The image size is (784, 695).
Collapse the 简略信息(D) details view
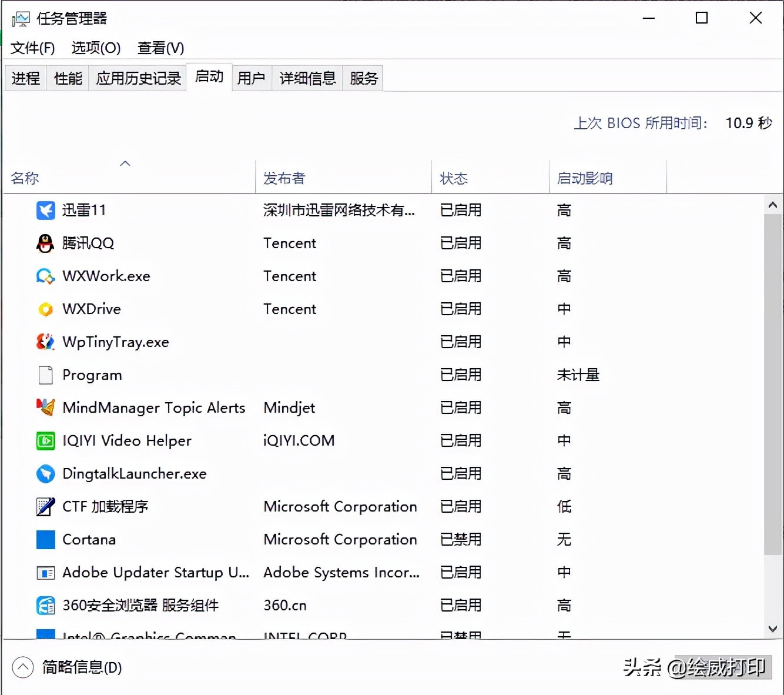23,667
